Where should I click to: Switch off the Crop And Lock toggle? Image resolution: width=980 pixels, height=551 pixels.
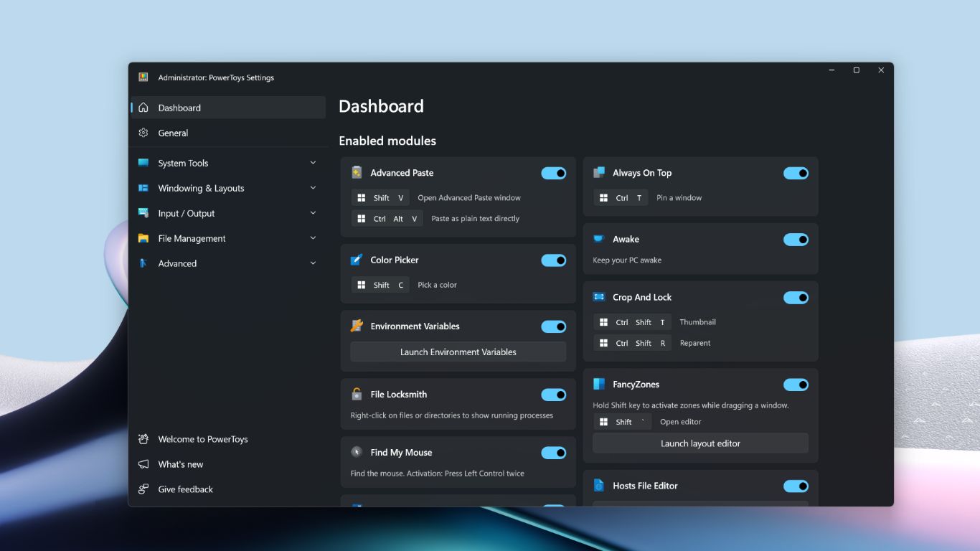tap(796, 298)
